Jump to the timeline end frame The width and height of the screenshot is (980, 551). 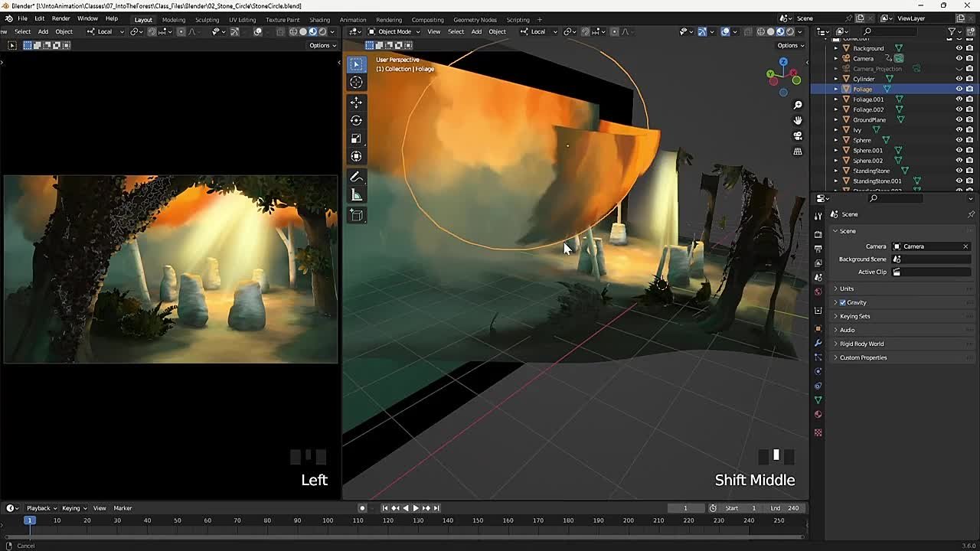[437, 508]
